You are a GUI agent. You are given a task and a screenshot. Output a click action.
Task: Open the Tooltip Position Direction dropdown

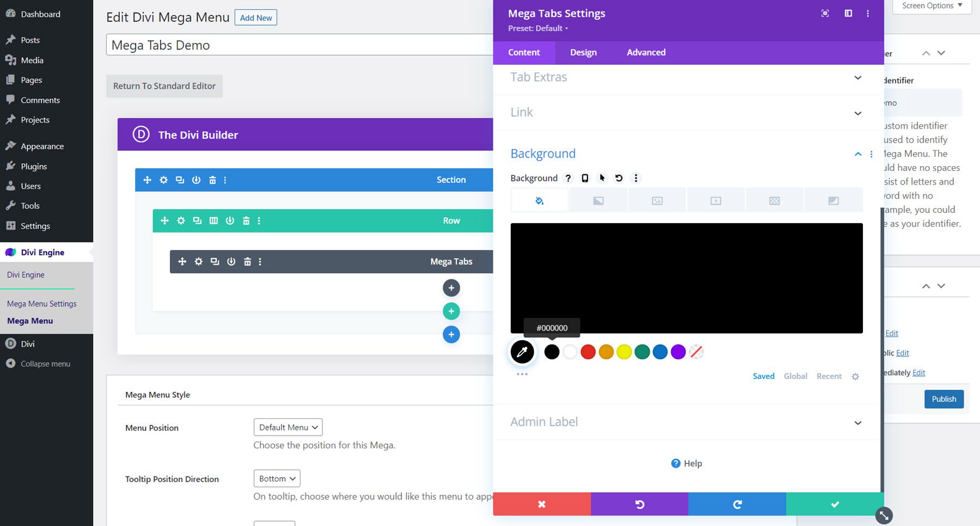277,479
